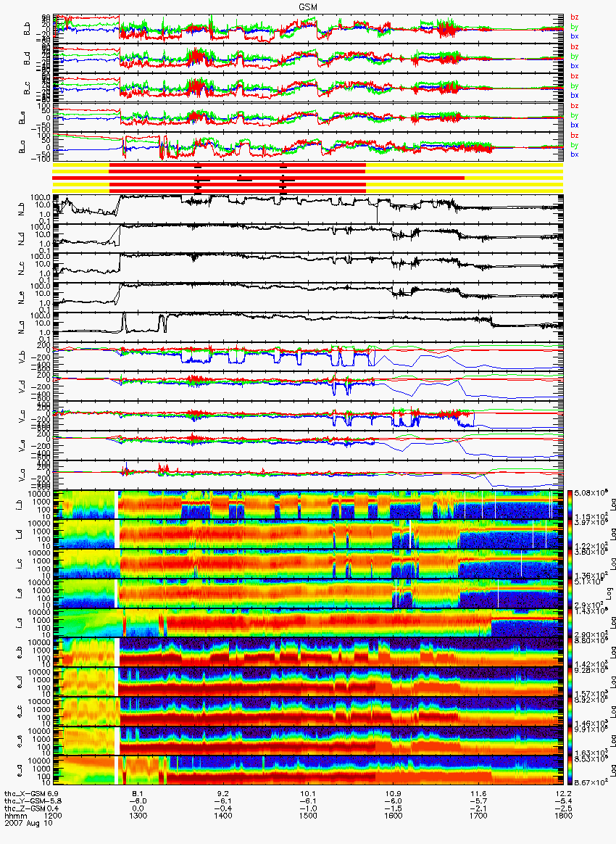Select the bx legend label beside B_a panel

(575, 154)
